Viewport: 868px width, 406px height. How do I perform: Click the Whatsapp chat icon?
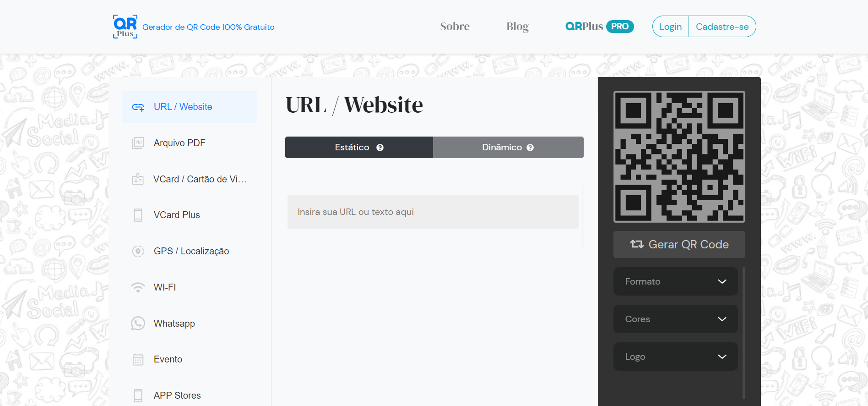pyautogui.click(x=138, y=324)
